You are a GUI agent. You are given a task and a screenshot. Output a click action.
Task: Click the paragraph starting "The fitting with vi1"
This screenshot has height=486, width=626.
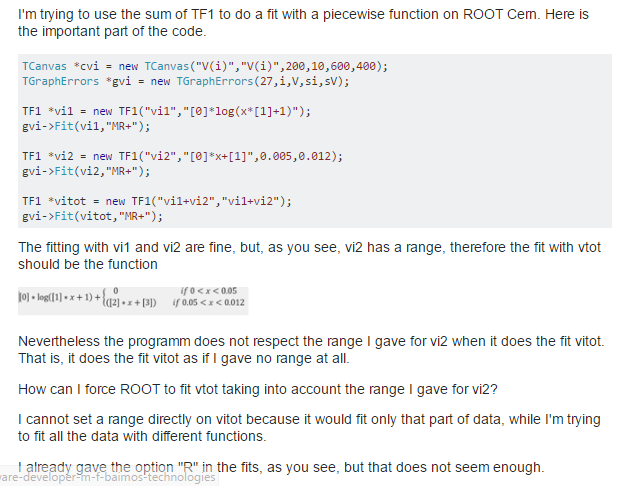(x=309, y=256)
